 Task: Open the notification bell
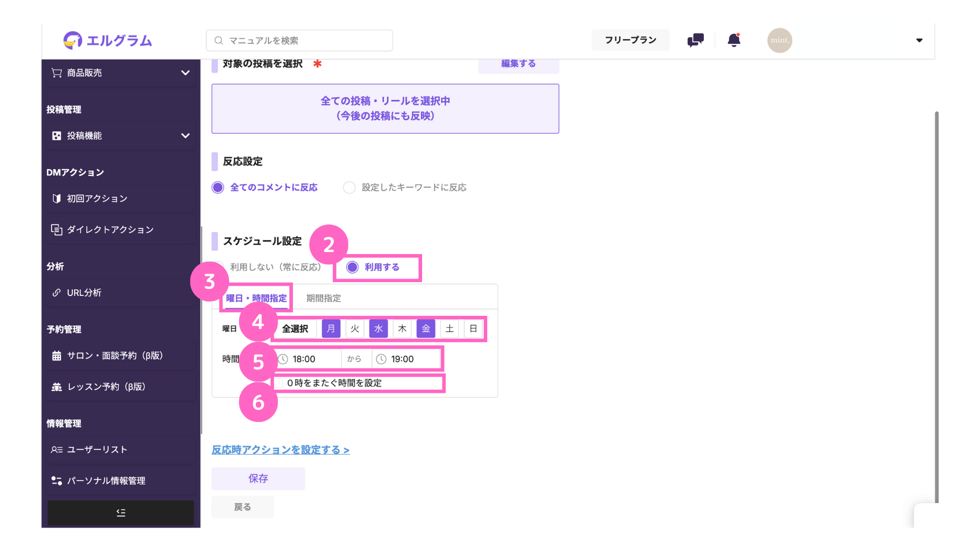(x=734, y=40)
